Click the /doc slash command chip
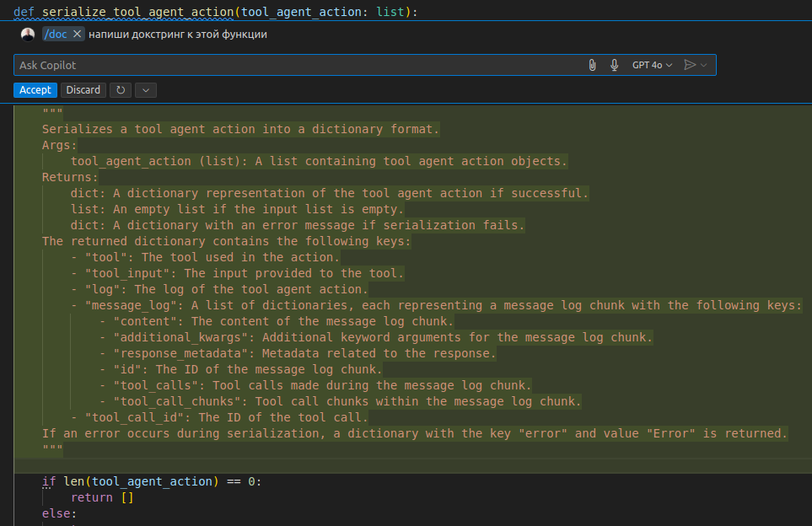The image size is (812, 526). 56,34
